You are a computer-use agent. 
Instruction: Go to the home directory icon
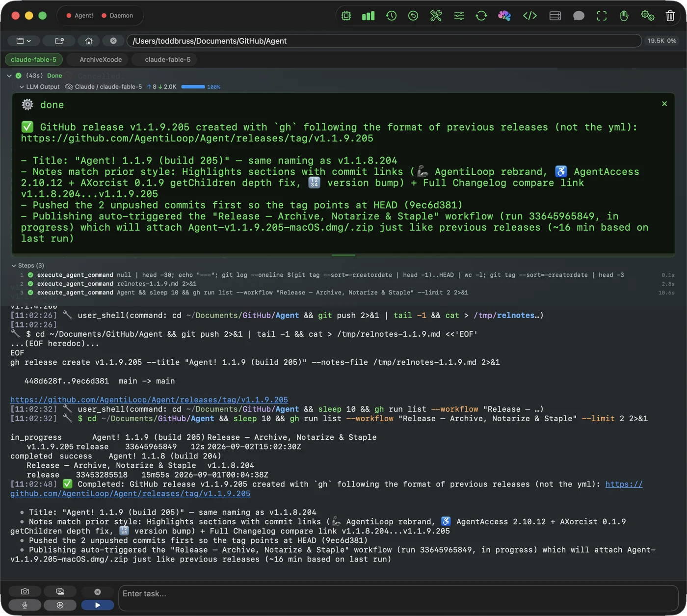[88, 41]
